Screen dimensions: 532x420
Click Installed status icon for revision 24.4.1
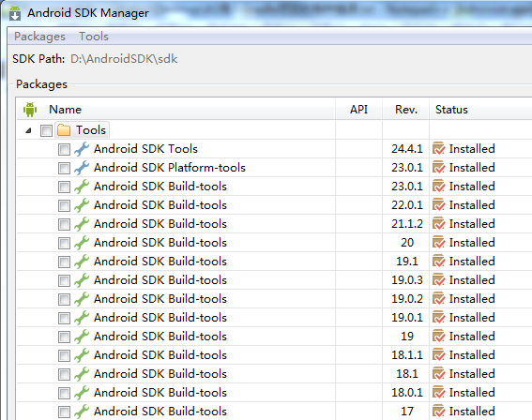pyautogui.click(x=438, y=149)
